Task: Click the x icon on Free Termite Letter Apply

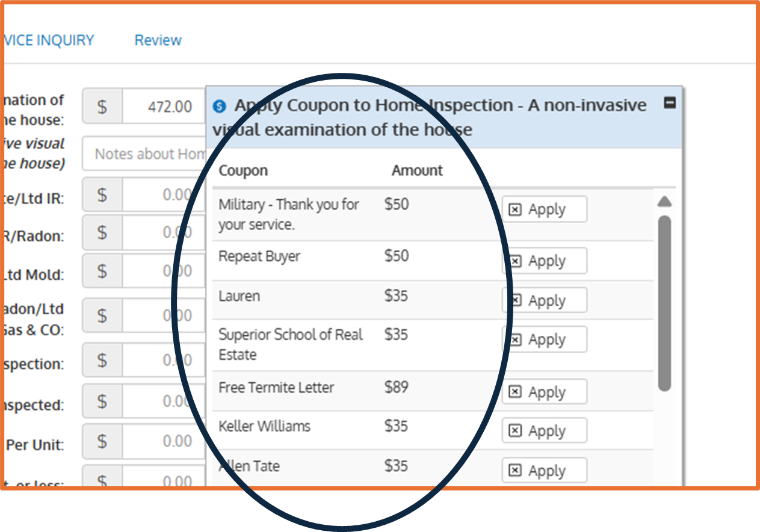Action: (515, 392)
